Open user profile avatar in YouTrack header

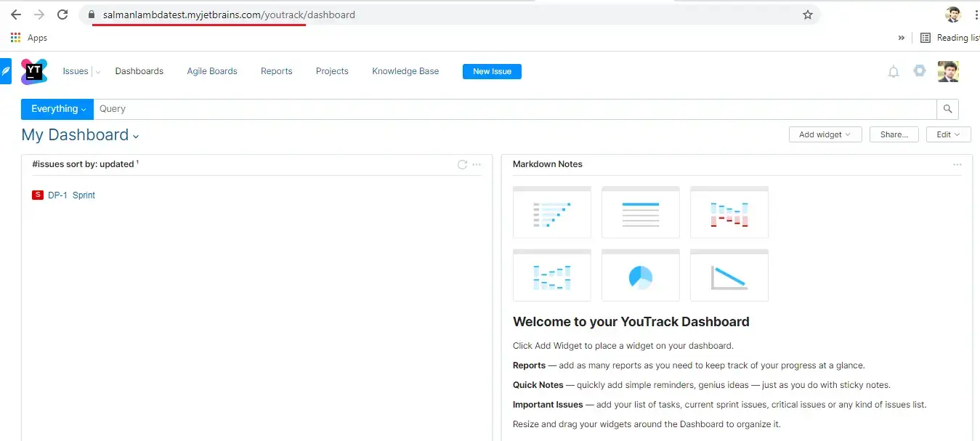point(948,71)
